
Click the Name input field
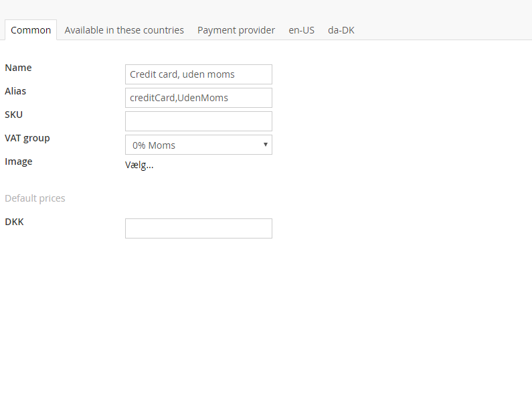coord(199,74)
